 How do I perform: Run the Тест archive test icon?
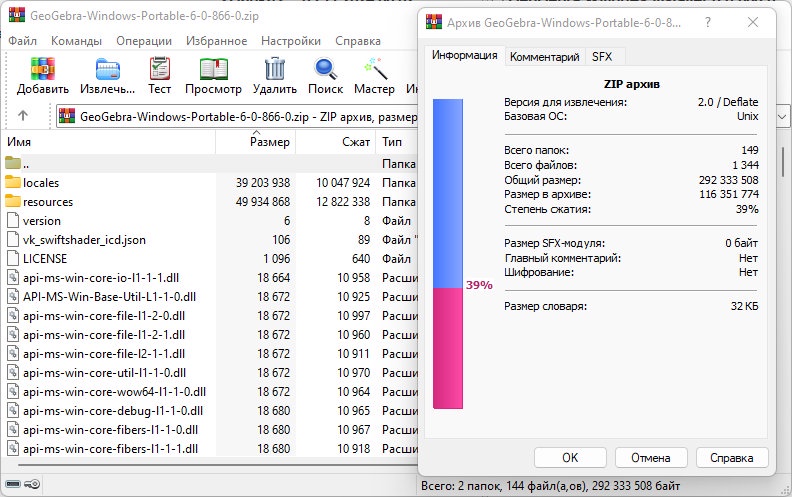(x=160, y=69)
